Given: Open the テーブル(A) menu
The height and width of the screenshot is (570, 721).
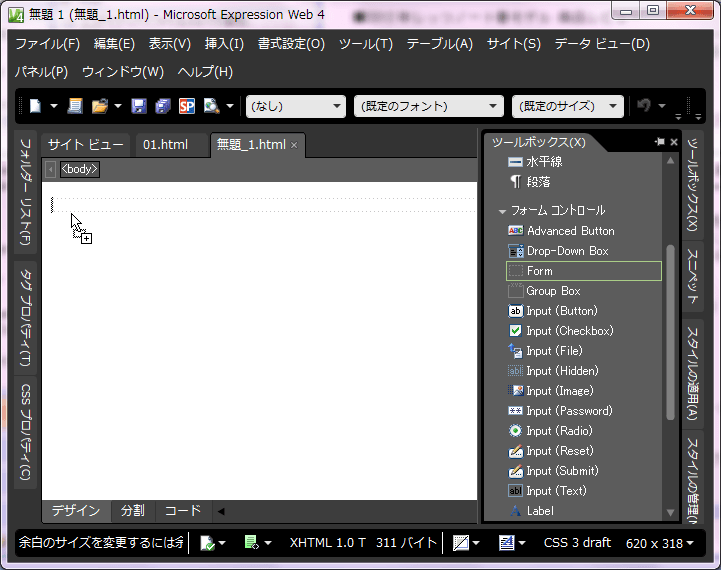Looking at the screenshot, I should 440,44.
